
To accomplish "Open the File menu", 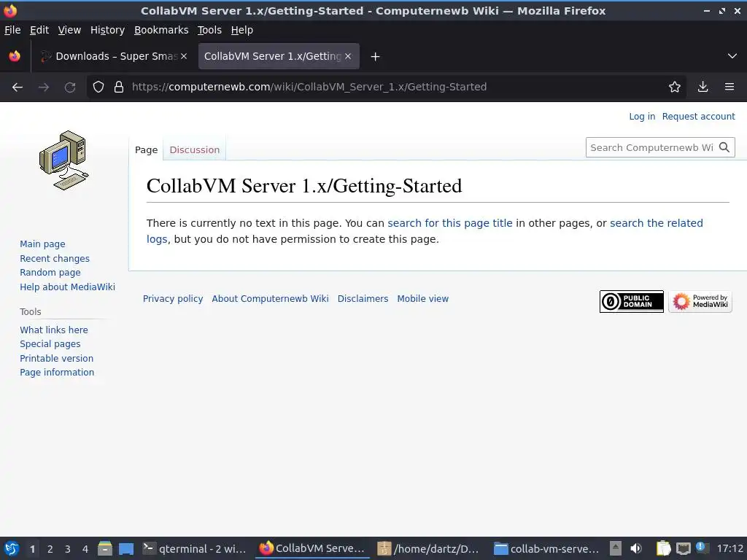I will (12, 30).
